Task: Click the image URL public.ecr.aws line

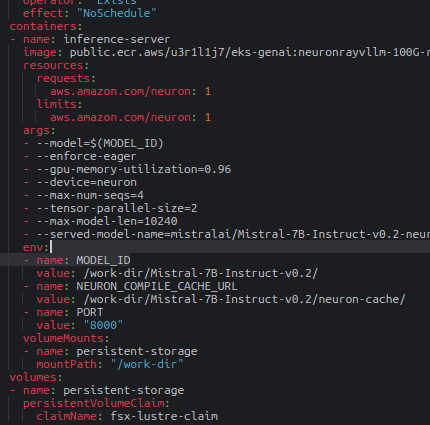Action: pyautogui.click(x=250, y=52)
